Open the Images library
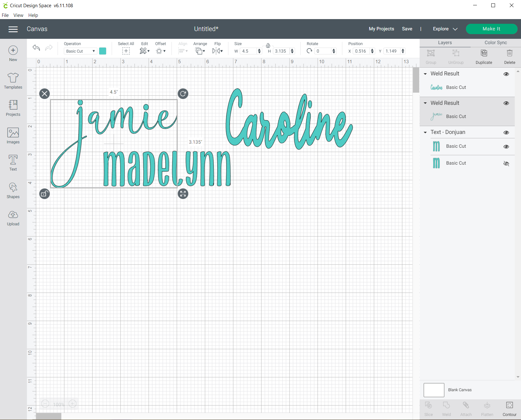 pyautogui.click(x=13, y=136)
